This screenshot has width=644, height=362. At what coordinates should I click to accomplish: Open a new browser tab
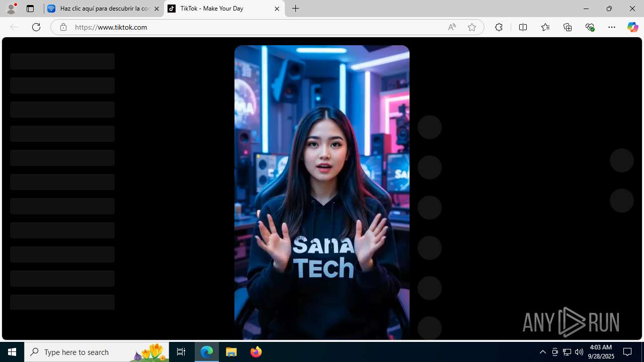coord(296,9)
